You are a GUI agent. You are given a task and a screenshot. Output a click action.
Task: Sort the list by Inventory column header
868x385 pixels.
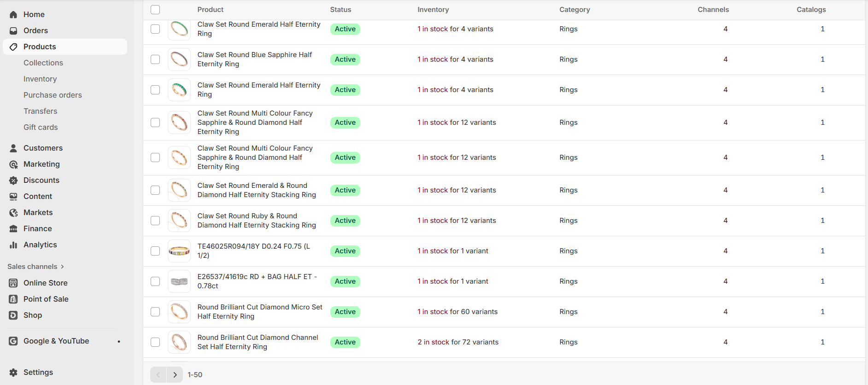pyautogui.click(x=433, y=10)
